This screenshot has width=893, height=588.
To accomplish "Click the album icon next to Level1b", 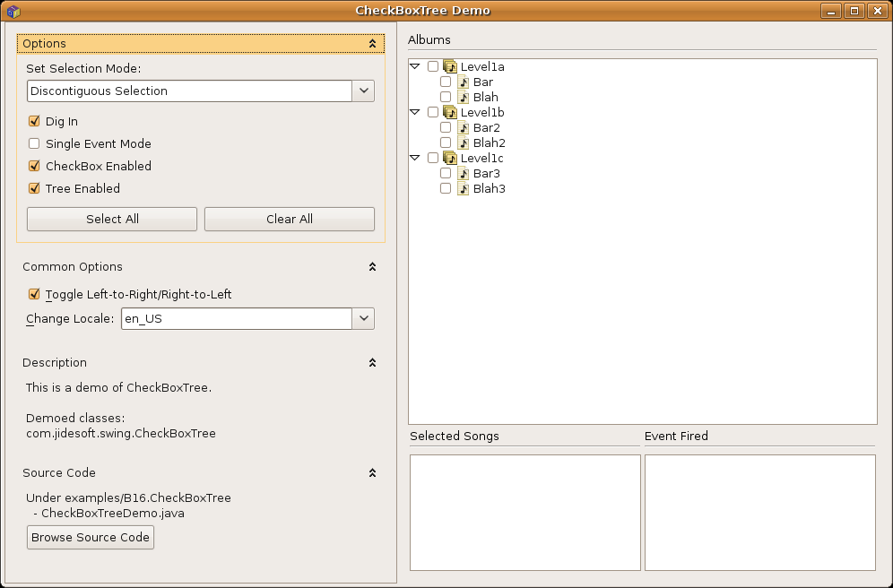I will click(x=450, y=112).
